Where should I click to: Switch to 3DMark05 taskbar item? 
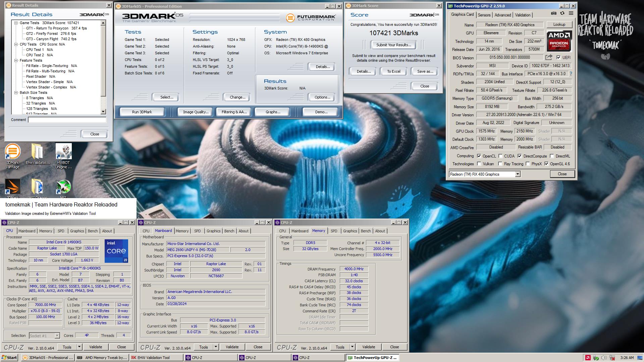pos(47,358)
